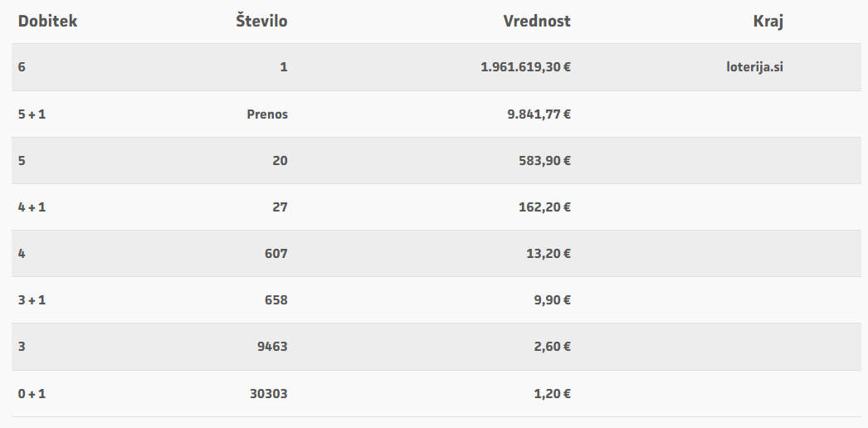
Task: Select the 1.961.619,30 € jackpot value
Action: (x=526, y=67)
